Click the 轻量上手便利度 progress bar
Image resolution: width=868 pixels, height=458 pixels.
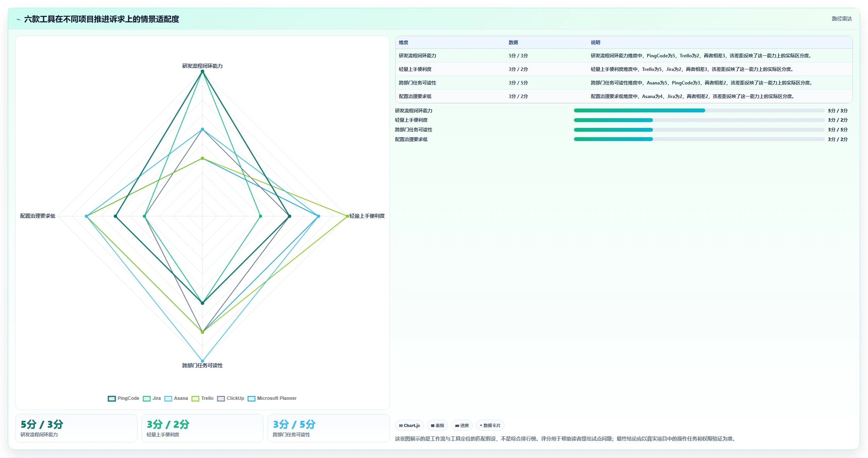pyautogui.click(x=699, y=120)
